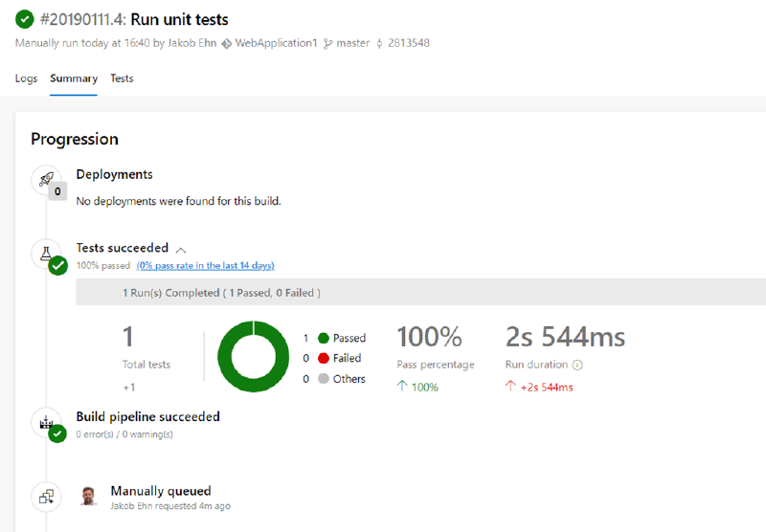
Task: Click the master branch icon
Action: pyautogui.click(x=327, y=43)
